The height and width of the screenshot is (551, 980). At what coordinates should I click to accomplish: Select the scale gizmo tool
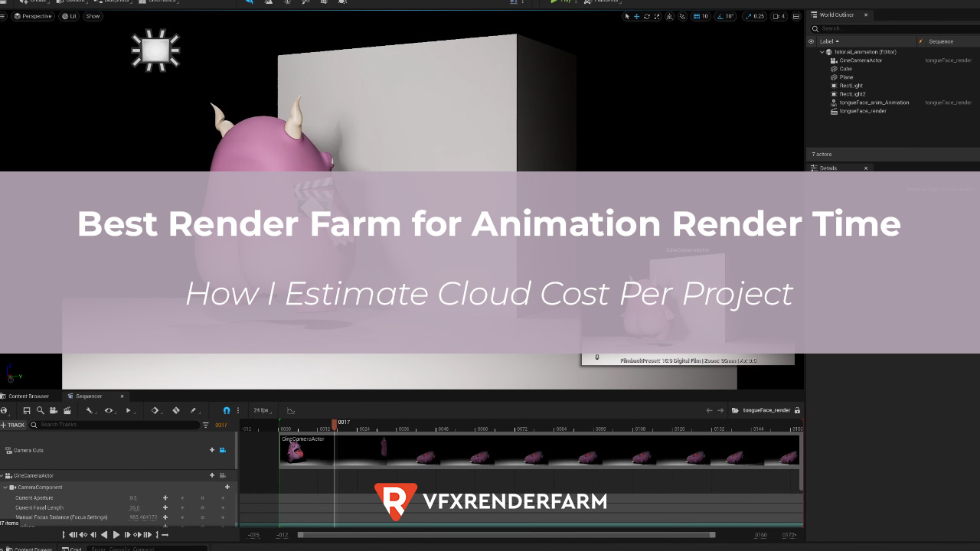(x=657, y=16)
